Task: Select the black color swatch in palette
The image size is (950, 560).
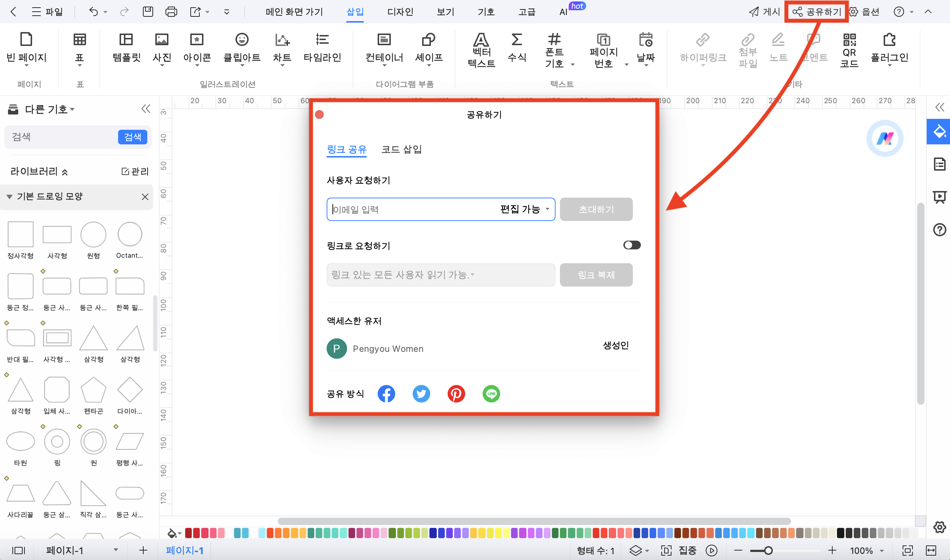Action: [x=841, y=533]
